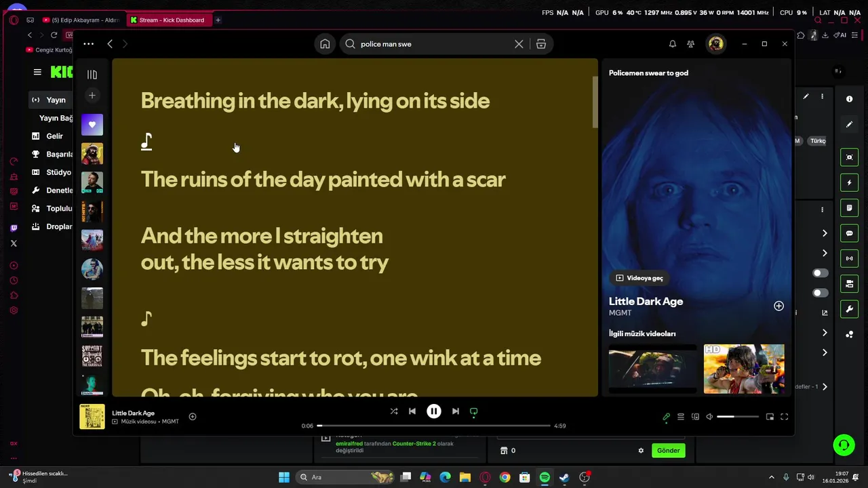The height and width of the screenshot is (488, 868).
Task: Add song via plus icon in side panel
Action: (x=779, y=306)
